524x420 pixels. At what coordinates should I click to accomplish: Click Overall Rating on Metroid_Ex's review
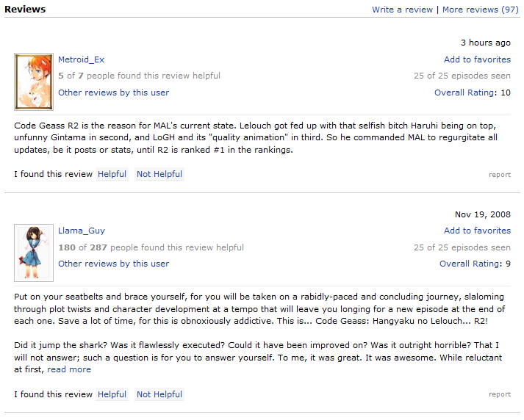[464, 93]
